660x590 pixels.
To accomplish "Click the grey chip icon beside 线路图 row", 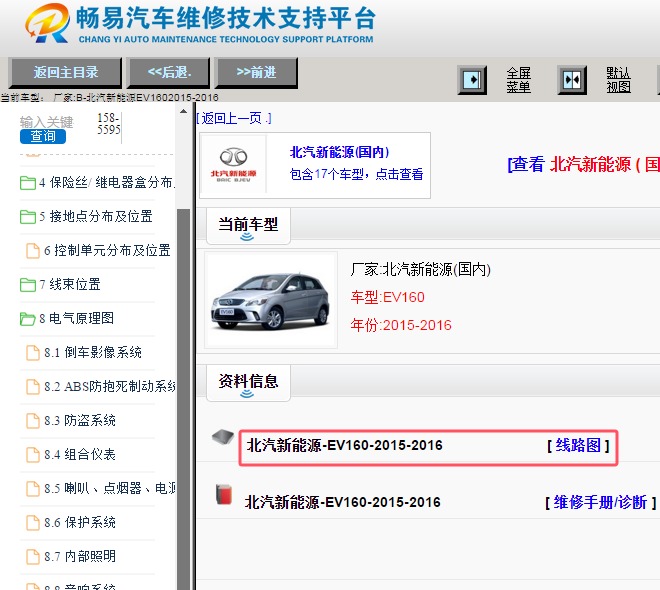I will [x=223, y=437].
